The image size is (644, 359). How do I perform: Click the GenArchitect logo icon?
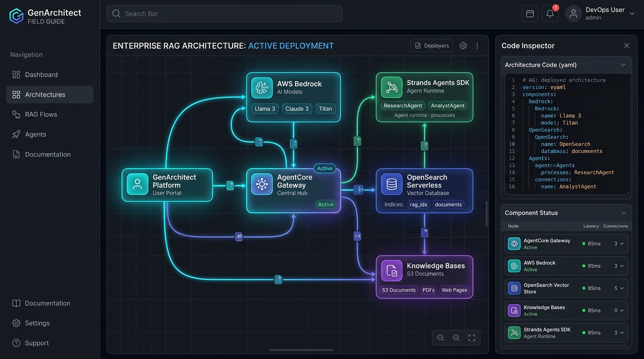pyautogui.click(x=16, y=16)
